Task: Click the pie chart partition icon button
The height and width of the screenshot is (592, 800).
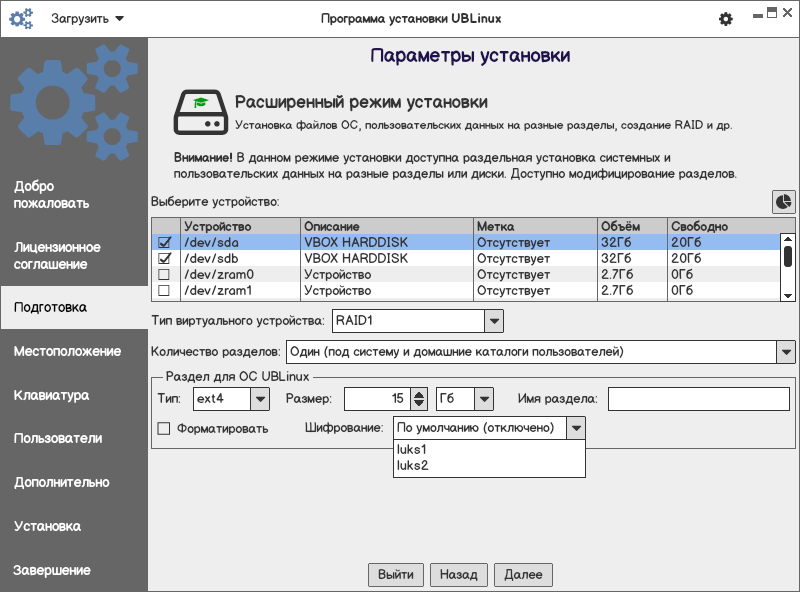Action: click(x=783, y=202)
